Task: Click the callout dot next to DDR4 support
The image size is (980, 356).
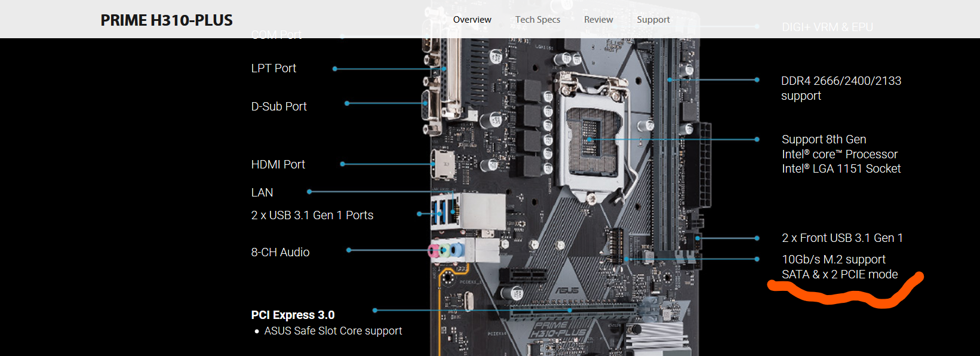Action: pos(757,79)
